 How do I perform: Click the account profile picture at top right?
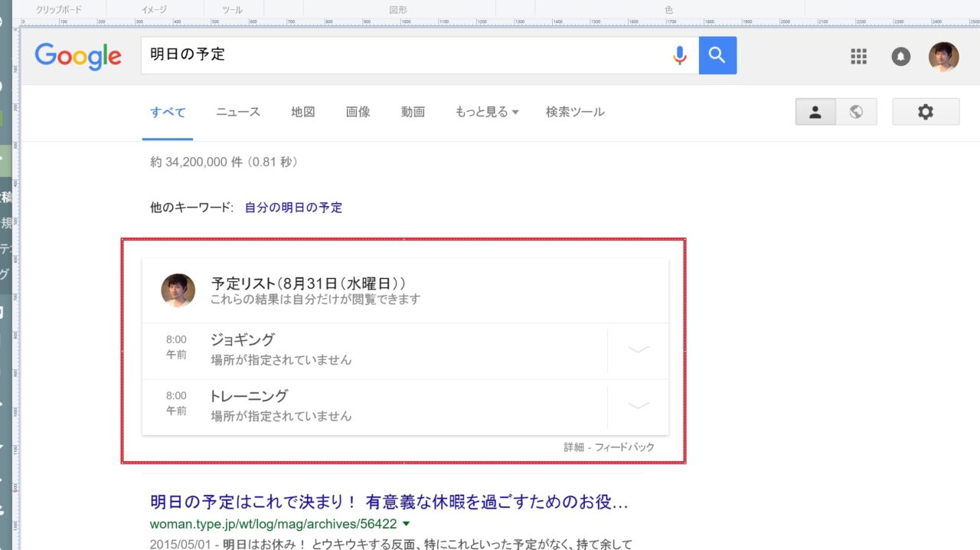tap(943, 57)
